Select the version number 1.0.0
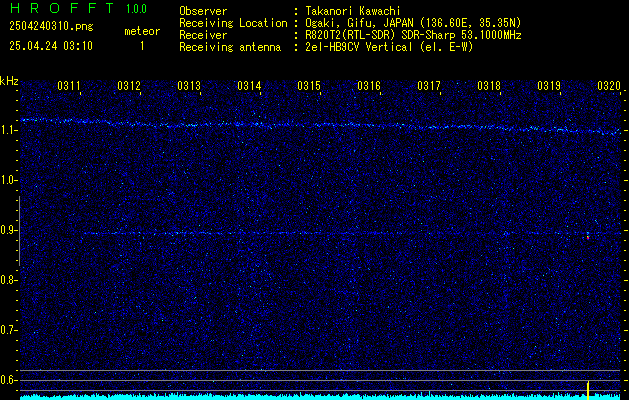The image size is (629, 400). (136, 9)
